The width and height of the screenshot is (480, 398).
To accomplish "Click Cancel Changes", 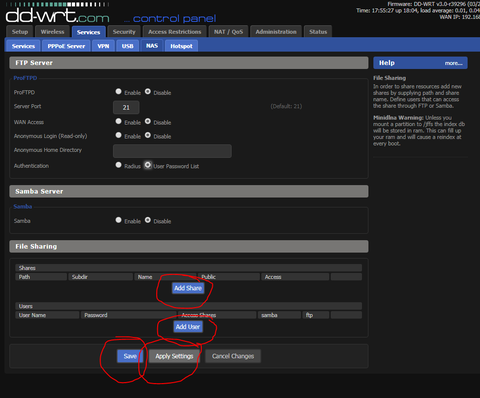I will [233, 356].
